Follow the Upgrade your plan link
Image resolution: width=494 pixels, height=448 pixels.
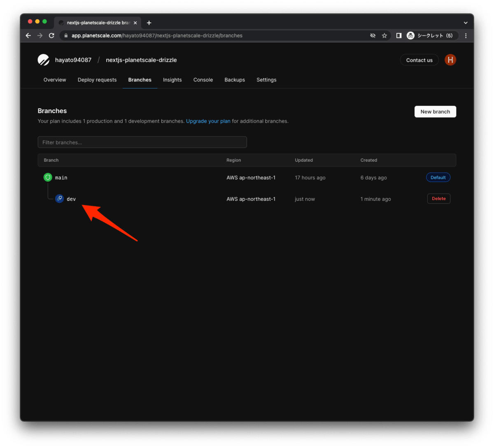click(208, 121)
